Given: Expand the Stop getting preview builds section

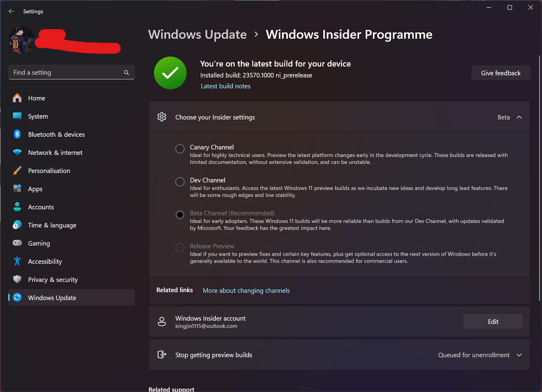Looking at the screenshot, I should [x=520, y=355].
